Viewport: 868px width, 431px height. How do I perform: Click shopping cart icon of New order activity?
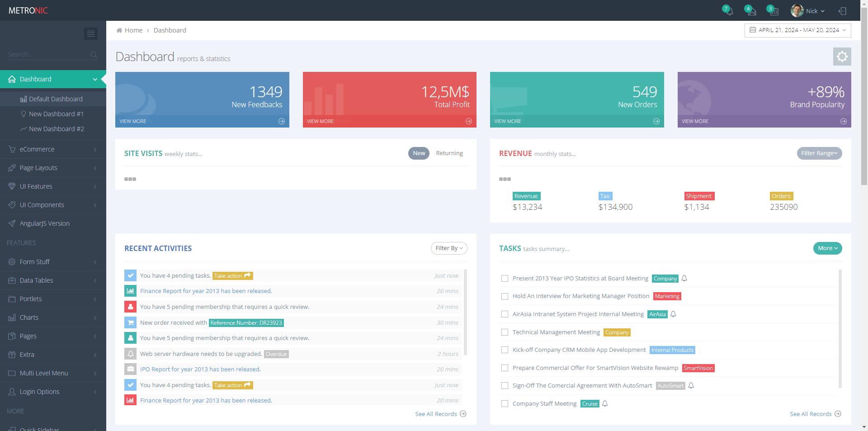tap(130, 322)
